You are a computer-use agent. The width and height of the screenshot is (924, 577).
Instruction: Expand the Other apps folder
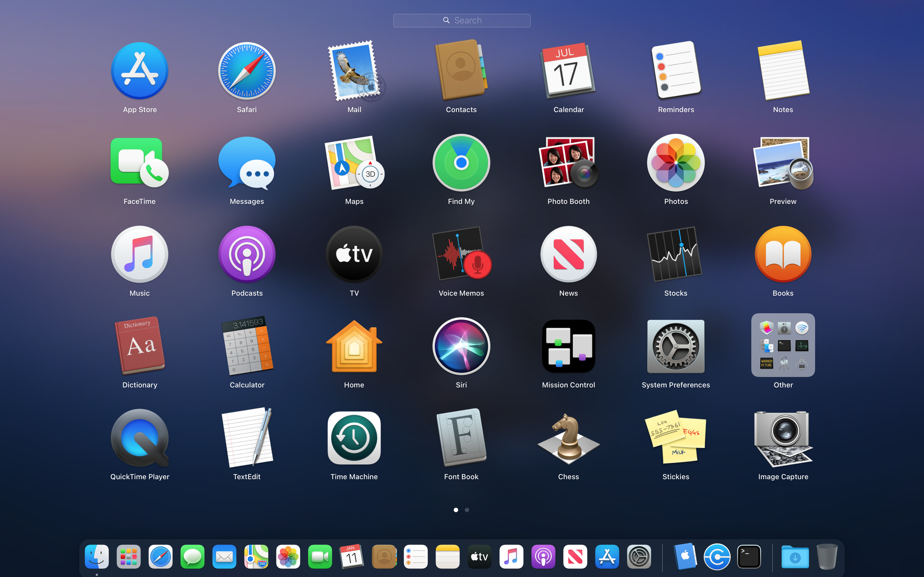pyautogui.click(x=783, y=345)
